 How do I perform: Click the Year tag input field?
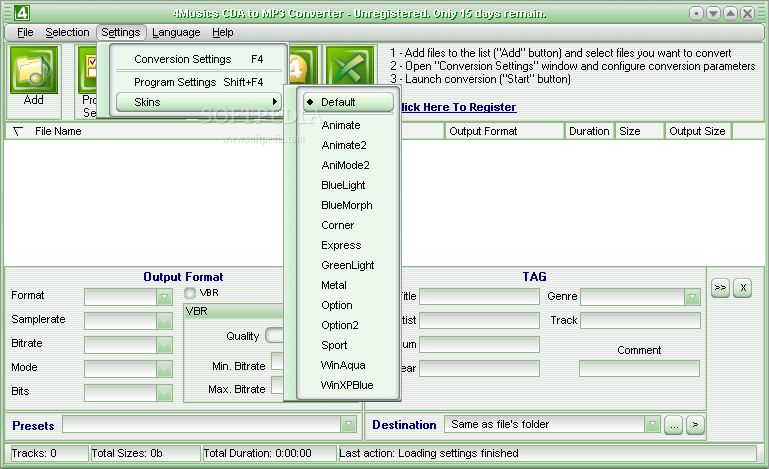(x=479, y=368)
